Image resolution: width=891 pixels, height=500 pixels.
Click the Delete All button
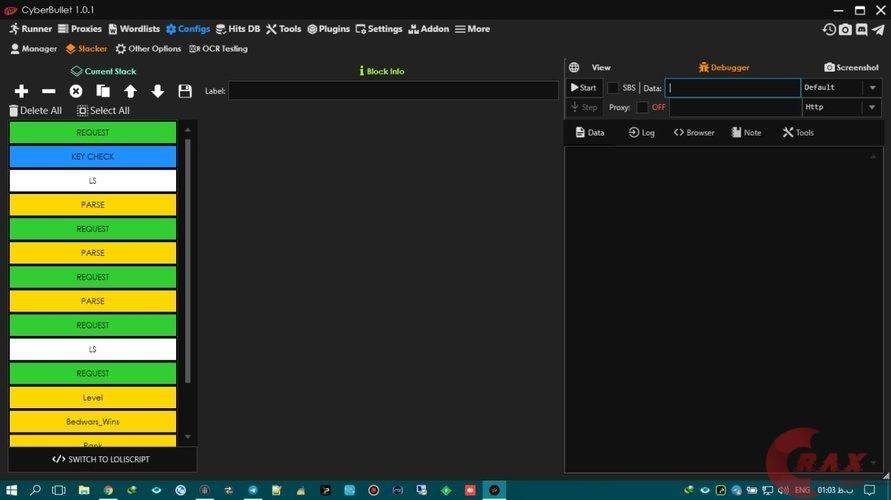tap(35, 111)
